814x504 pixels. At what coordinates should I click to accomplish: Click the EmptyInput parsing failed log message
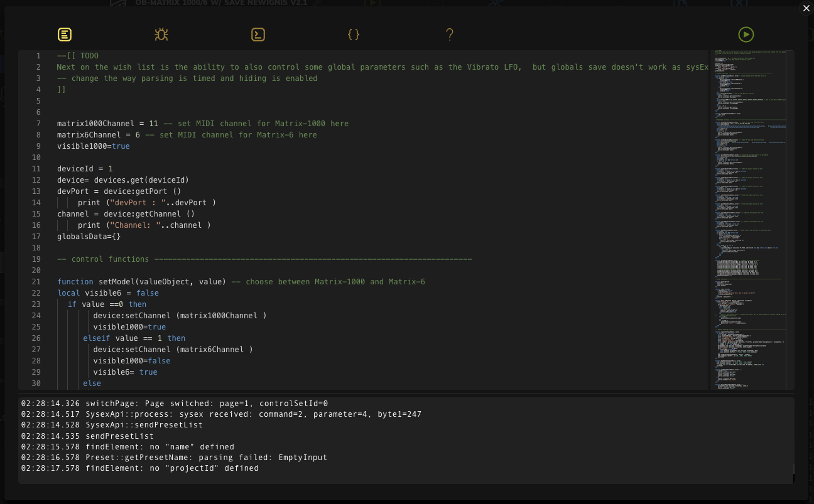tap(174, 458)
